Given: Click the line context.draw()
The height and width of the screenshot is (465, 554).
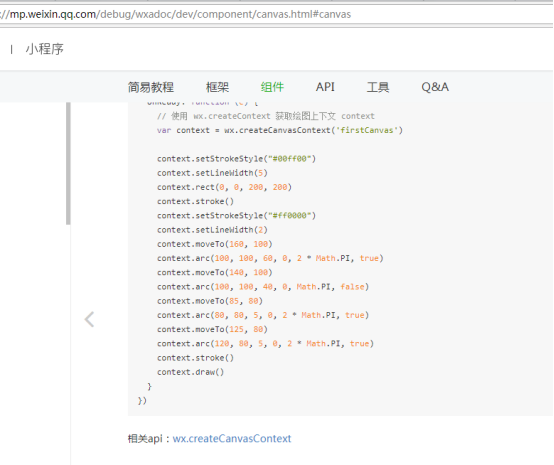Looking at the screenshot, I should tap(190, 372).
